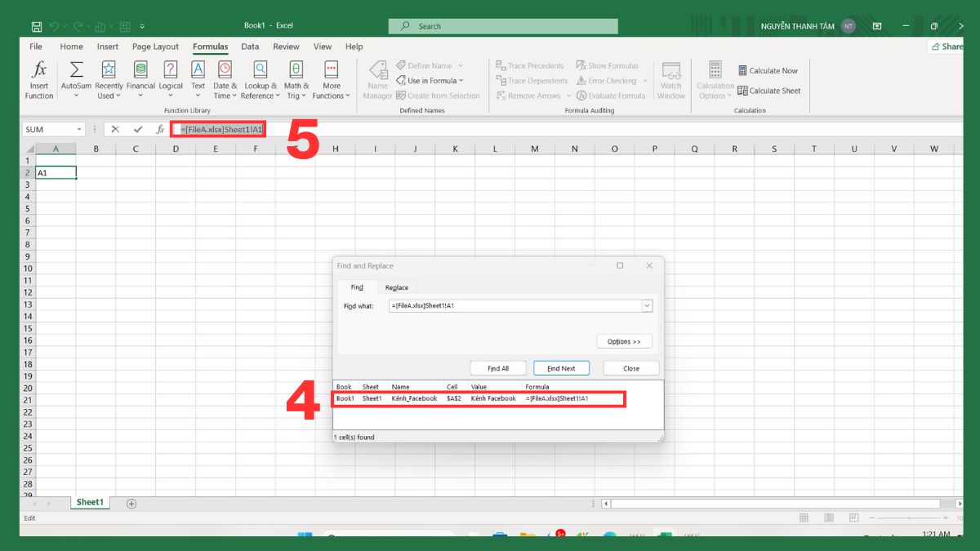980x551 pixels.
Task: Click the Find Next button
Action: 561,368
